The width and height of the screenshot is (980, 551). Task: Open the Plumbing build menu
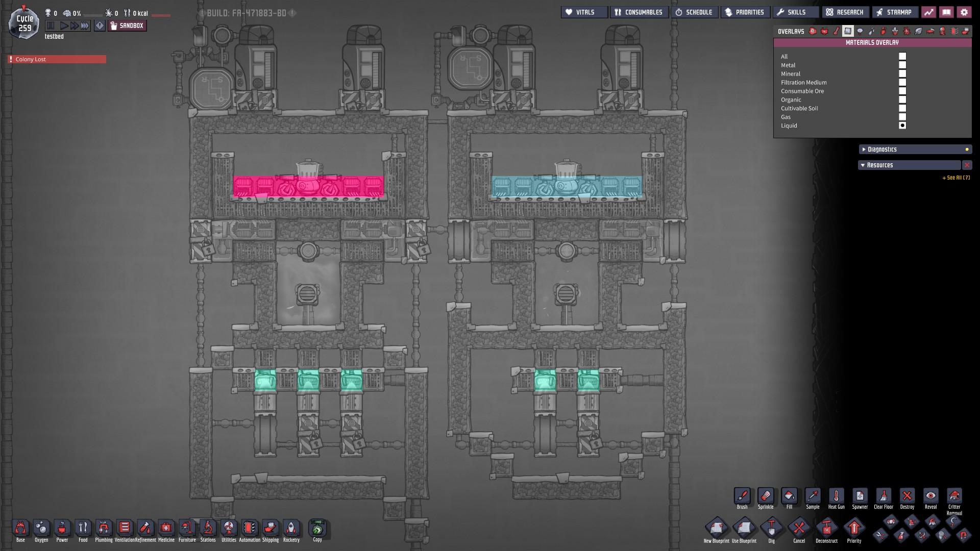click(104, 528)
